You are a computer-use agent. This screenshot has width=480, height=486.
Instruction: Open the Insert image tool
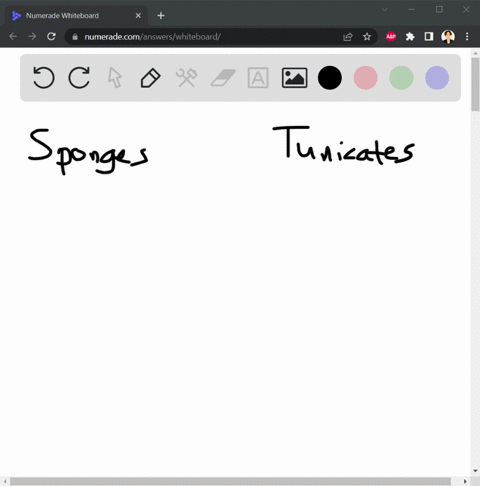click(x=294, y=78)
